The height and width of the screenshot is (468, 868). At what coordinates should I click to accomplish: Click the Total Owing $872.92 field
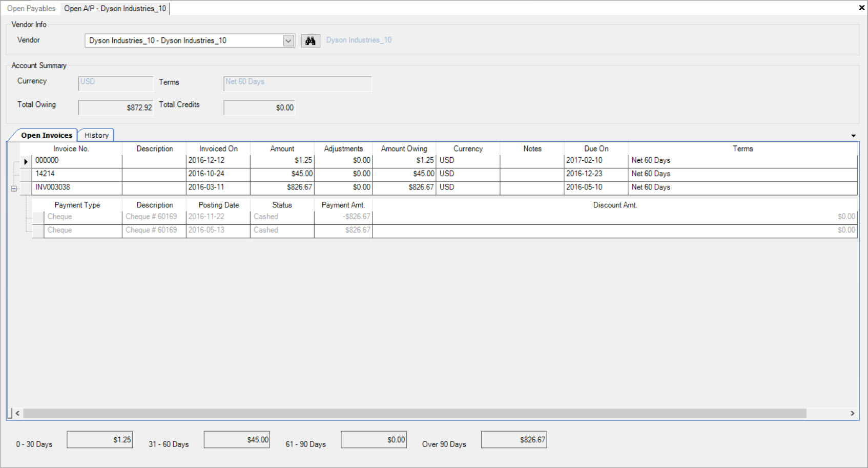coord(116,108)
